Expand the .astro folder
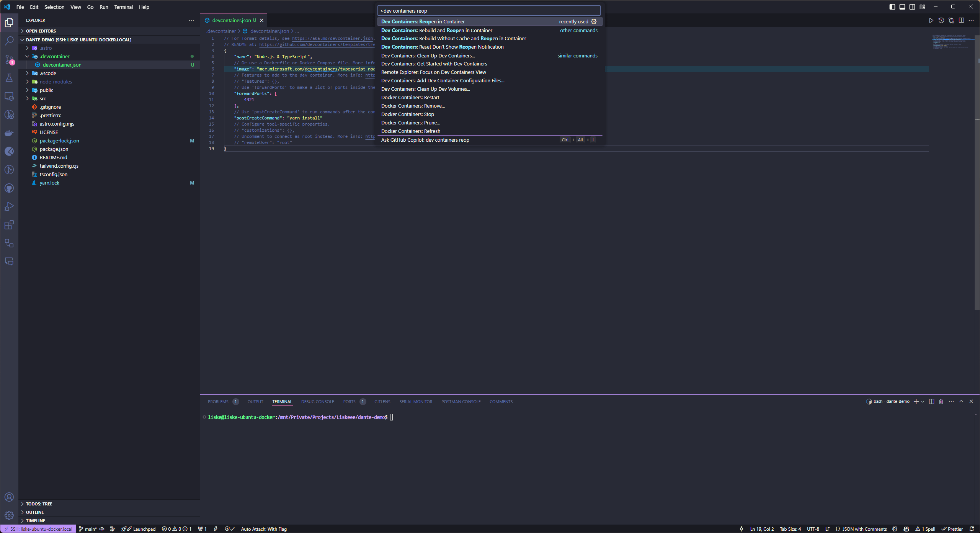Image resolution: width=980 pixels, height=533 pixels. 109,48
